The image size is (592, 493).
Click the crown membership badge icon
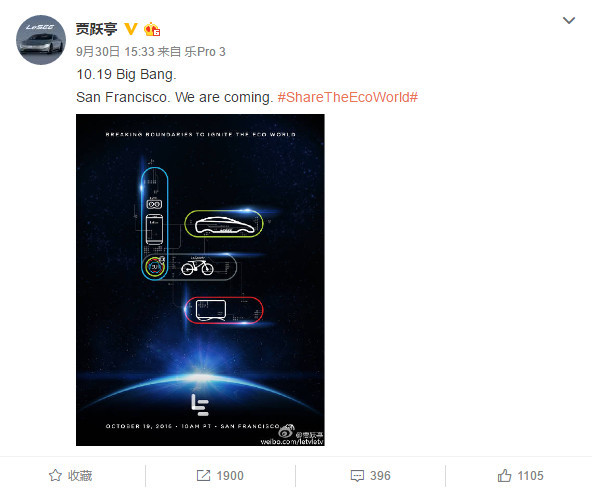click(x=152, y=29)
